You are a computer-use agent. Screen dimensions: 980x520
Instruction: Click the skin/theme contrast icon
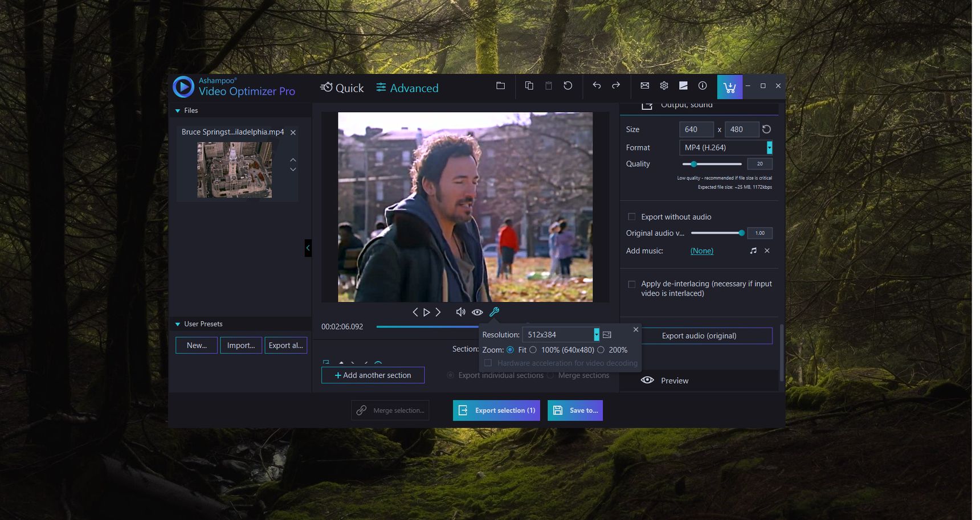point(683,85)
